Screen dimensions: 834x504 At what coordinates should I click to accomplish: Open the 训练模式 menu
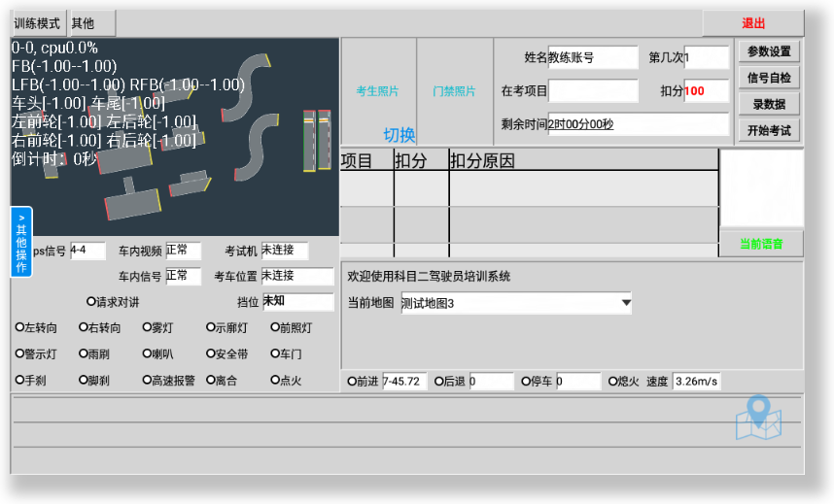tap(38, 23)
